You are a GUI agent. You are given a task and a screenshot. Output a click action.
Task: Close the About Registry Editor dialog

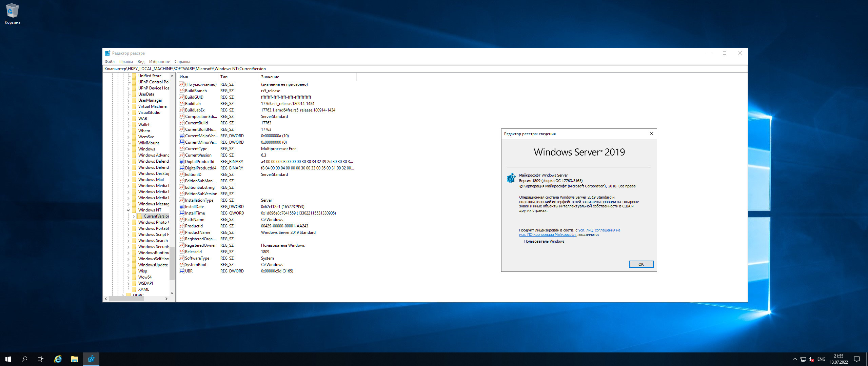click(651, 134)
